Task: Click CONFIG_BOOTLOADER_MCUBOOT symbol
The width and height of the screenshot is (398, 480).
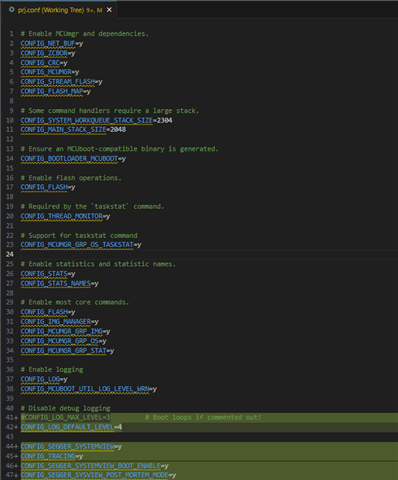Action: [x=69, y=159]
